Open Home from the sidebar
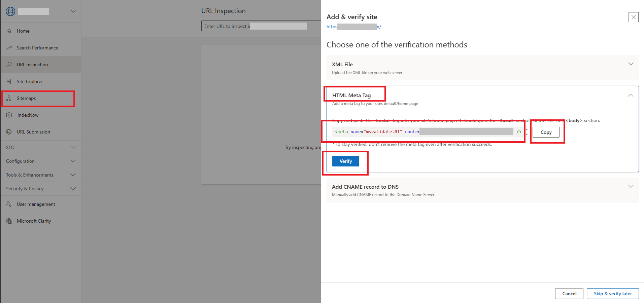 (x=23, y=31)
